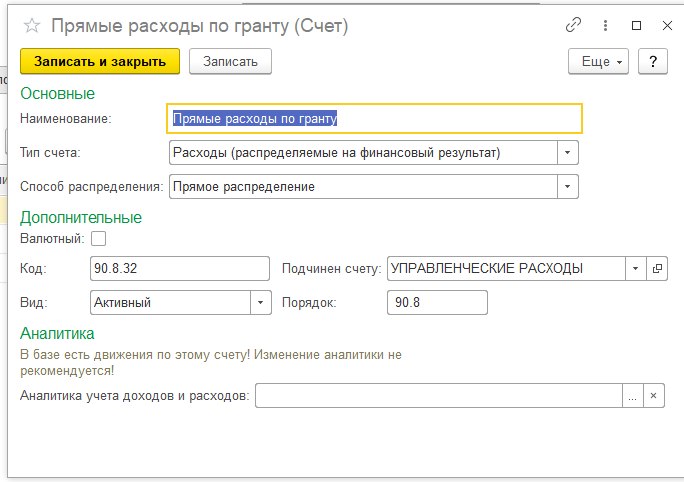684x482 pixels.
Task: Copy link to this account form
Action: [x=574, y=26]
